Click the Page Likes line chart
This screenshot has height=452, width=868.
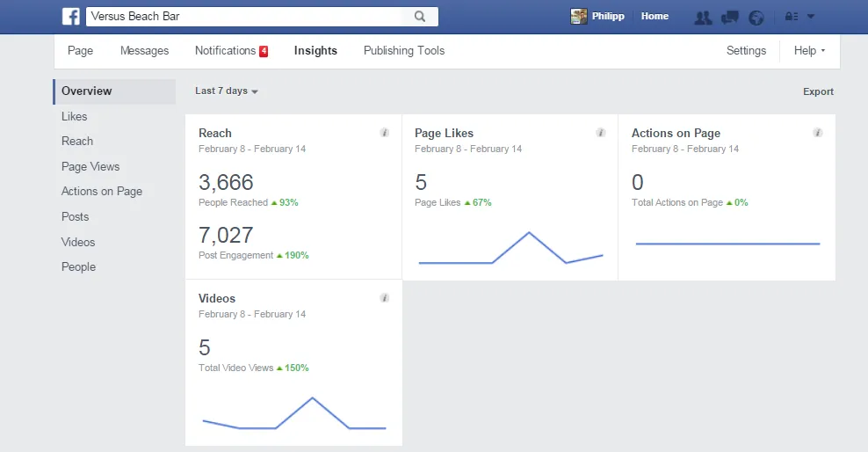[x=510, y=248]
